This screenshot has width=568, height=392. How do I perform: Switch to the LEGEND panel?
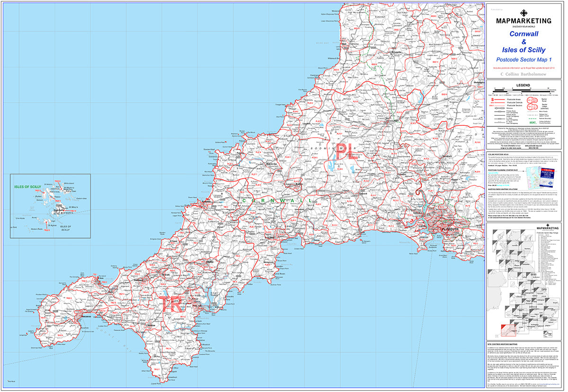(524, 86)
